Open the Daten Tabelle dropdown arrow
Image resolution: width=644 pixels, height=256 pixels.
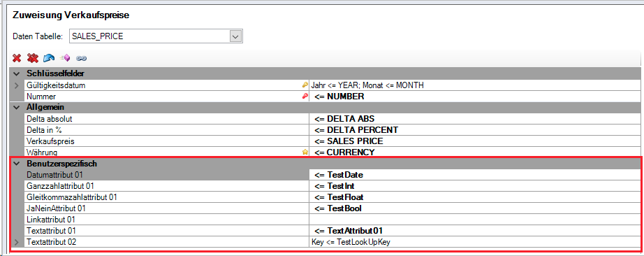coord(235,36)
